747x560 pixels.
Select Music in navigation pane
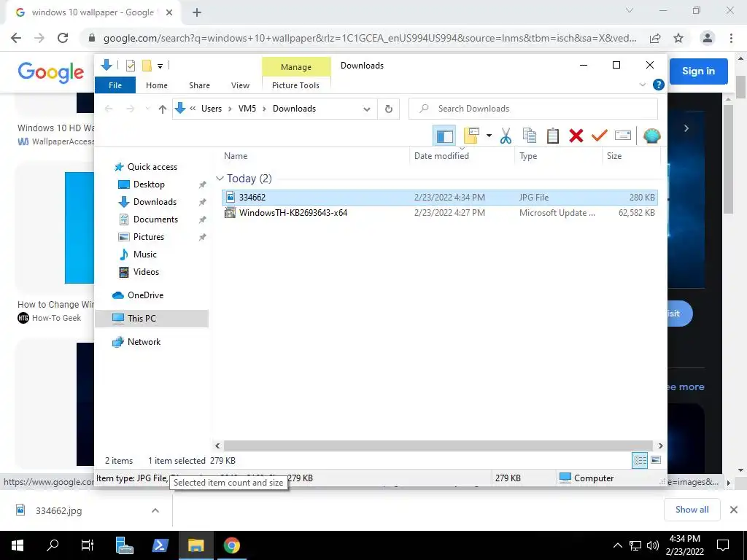(145, 254)
